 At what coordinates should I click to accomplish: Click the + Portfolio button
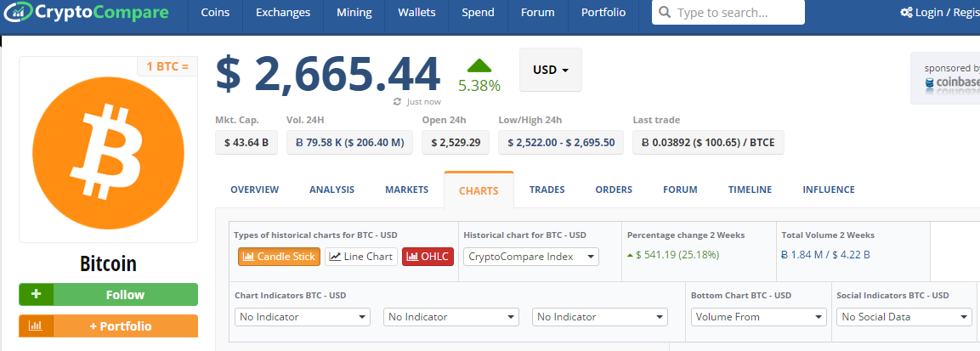[108, 326]
